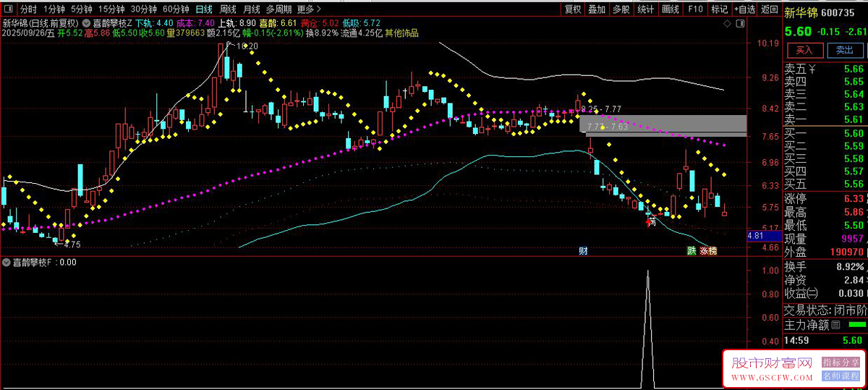Open the 主力净额 list icon
This screenshot has height=390, width=868.
835,325
